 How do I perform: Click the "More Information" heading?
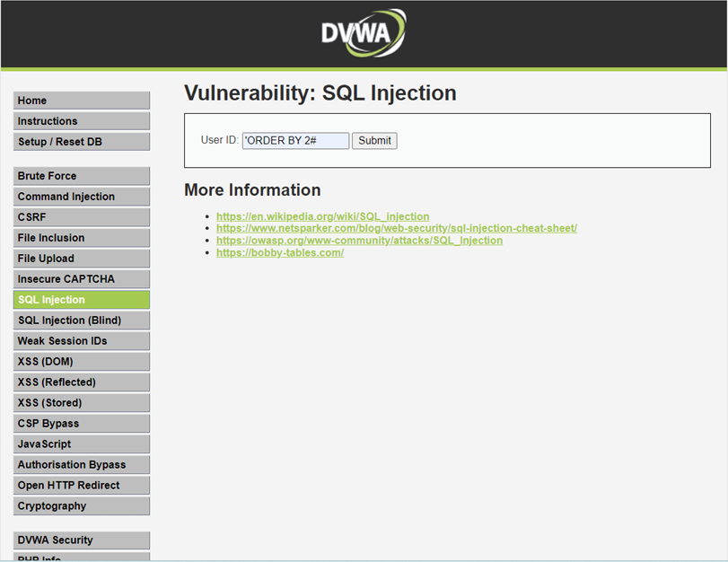point(252,190)
